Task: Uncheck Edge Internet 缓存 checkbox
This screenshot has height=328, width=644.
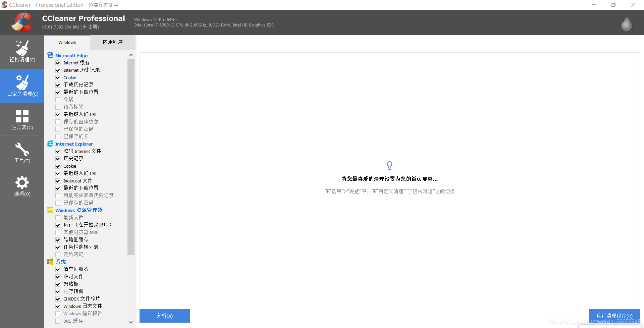Action: [x=58, y=63]
